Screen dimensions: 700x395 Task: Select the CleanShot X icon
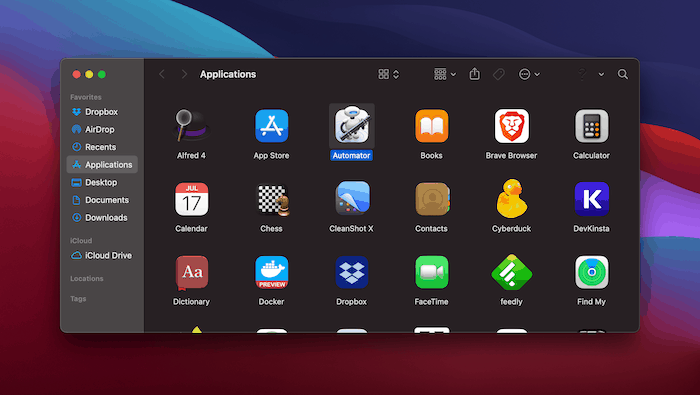click(x=352, y=198)
